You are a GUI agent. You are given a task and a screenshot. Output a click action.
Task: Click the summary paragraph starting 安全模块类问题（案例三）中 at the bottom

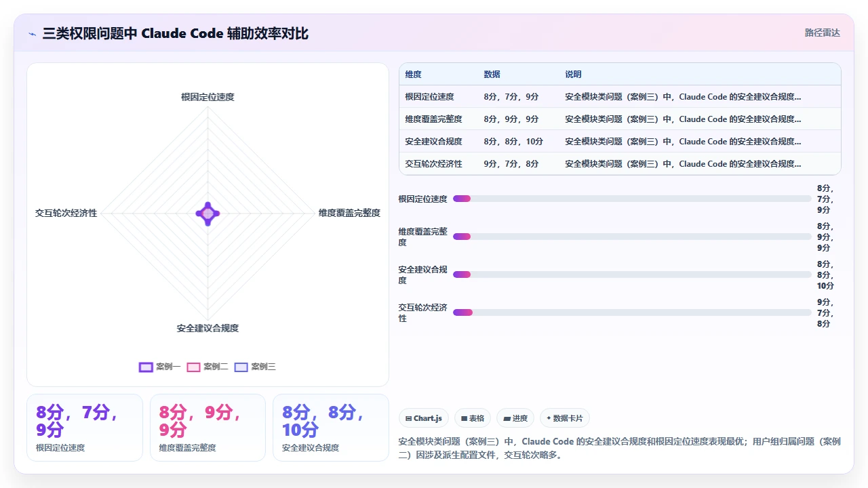click(x=620, y=448)
